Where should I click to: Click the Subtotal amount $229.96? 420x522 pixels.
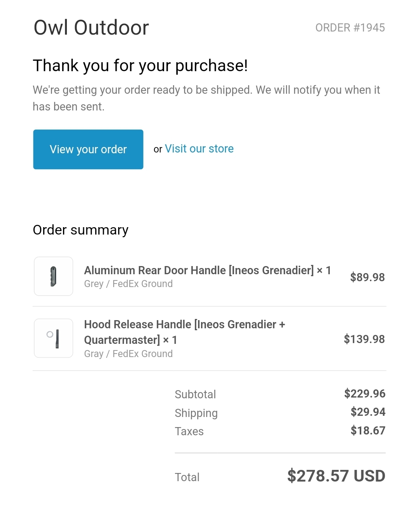pyautogui.click(x=365, y=394)
